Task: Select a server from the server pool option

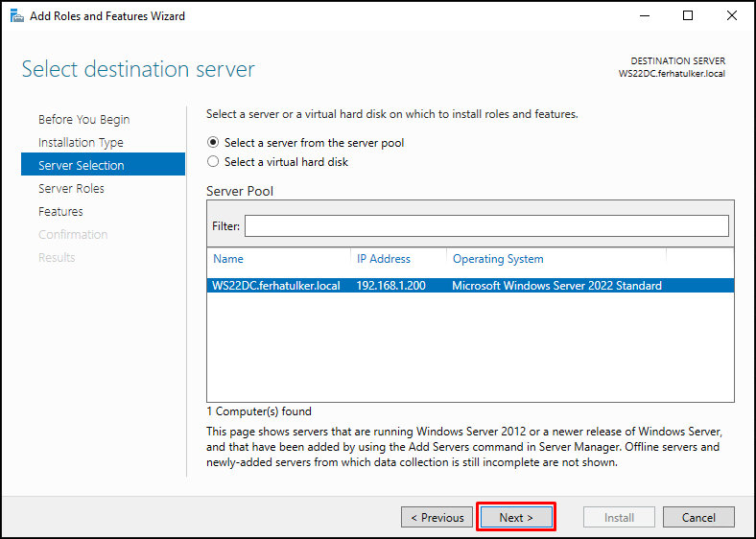Action: click(x=213, y=143)
